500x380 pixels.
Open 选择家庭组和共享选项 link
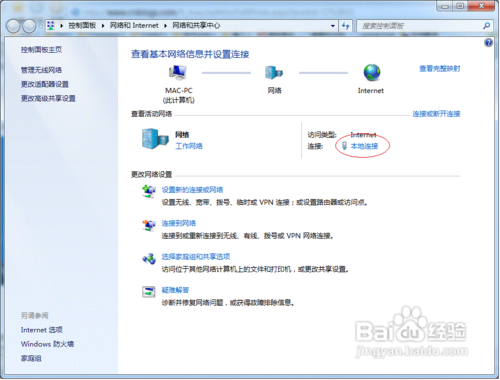pos(196,256)
